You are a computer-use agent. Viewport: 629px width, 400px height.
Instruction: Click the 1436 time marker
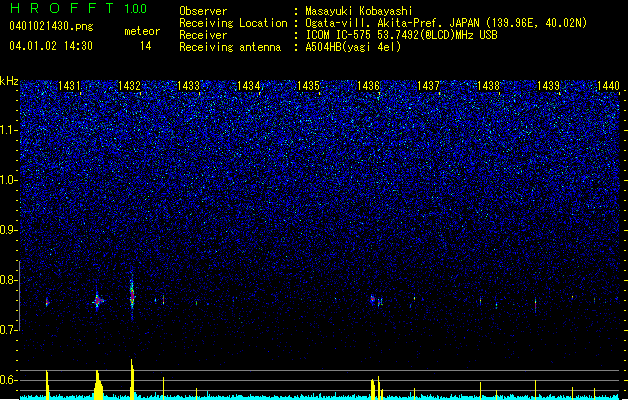pos(368,86)
